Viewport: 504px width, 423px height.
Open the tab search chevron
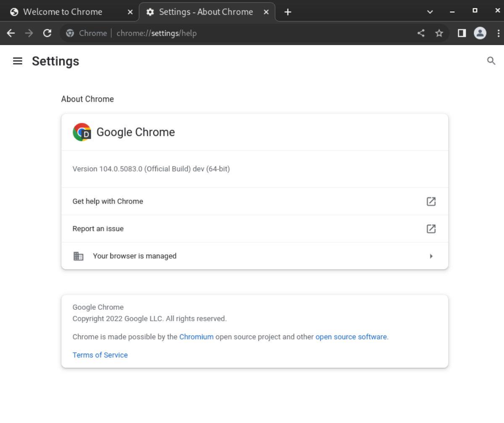coord(430,12)
